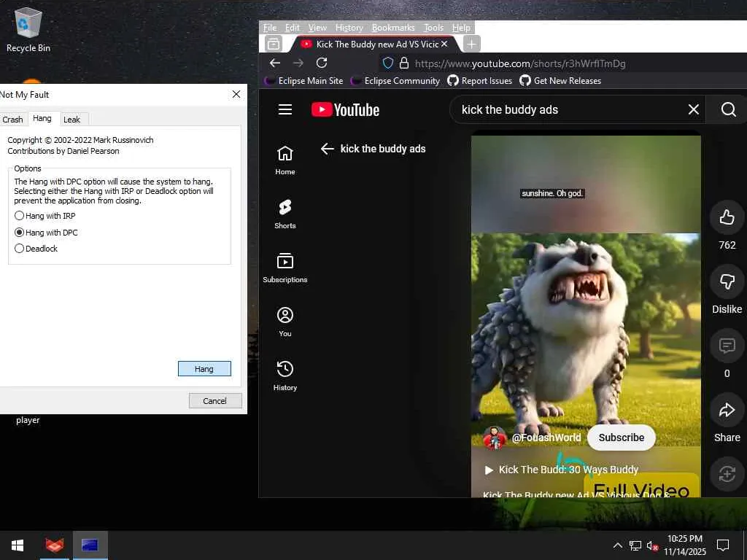
Task: Clear the YouTube search box text
Action: [x=694, y=109]
